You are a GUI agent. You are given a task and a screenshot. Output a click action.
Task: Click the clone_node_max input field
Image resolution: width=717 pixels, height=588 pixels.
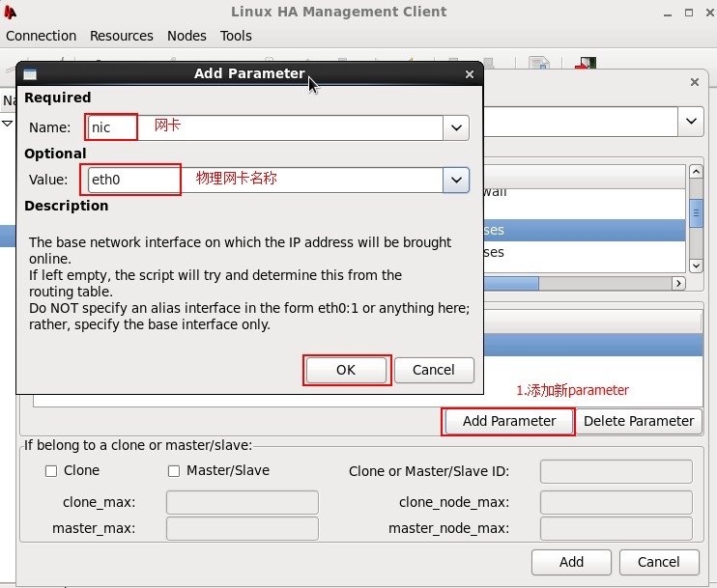[x=616, y=503]
